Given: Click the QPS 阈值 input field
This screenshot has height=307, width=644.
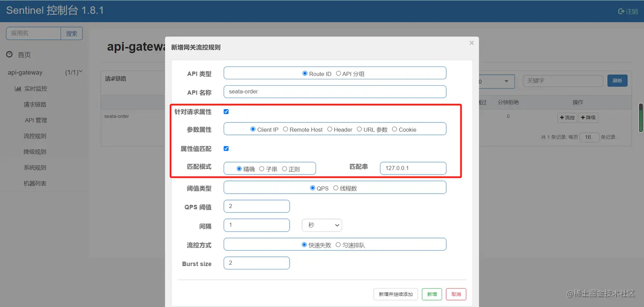Looking at the screenshot, I should (256, 206).
